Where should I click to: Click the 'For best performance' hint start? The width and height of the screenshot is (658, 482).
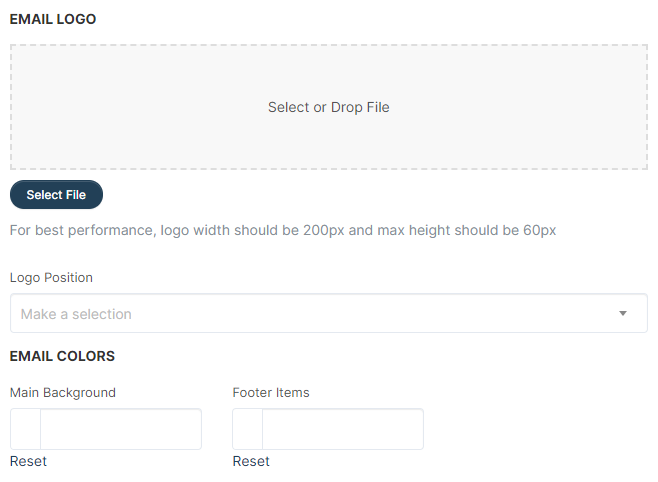(82, 230)
